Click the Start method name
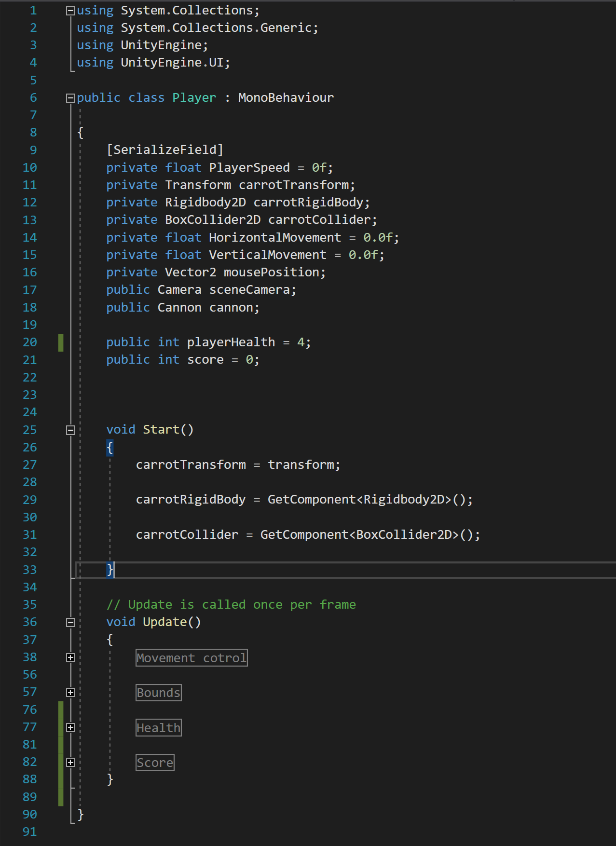 [x=161, y=430]
